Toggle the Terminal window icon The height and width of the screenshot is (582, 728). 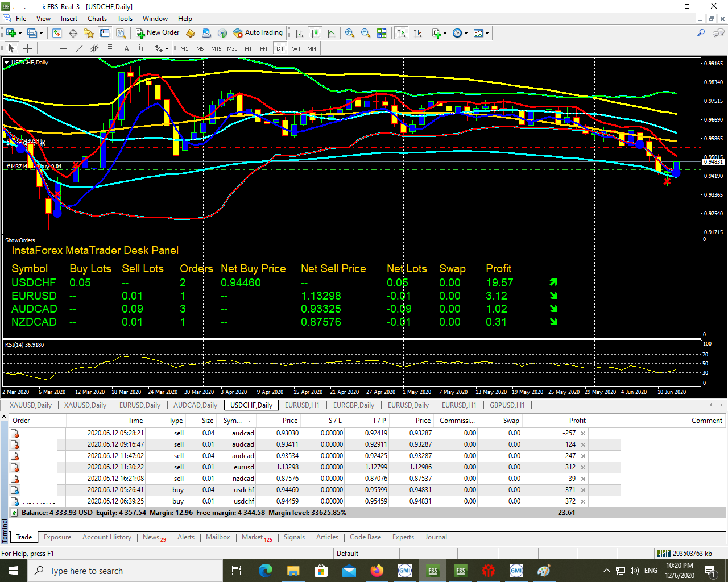(105, 33)
